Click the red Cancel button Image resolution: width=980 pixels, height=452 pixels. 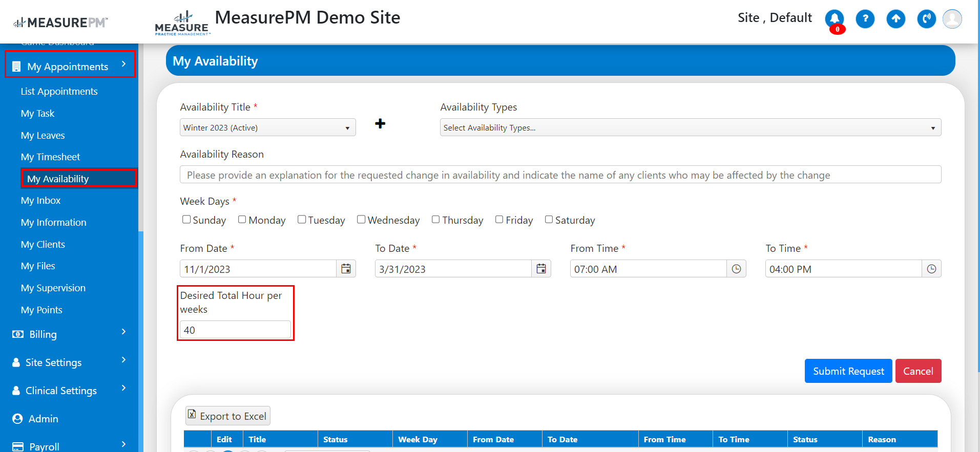pos(918,371)
